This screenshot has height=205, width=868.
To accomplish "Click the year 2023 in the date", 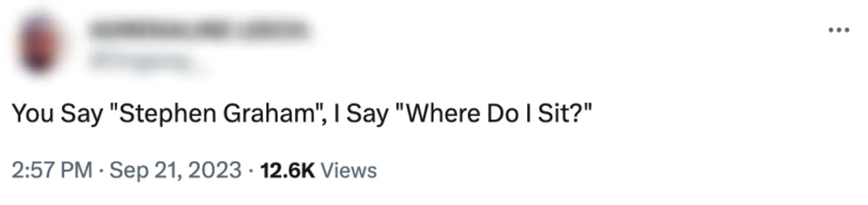I will [214, 170].
